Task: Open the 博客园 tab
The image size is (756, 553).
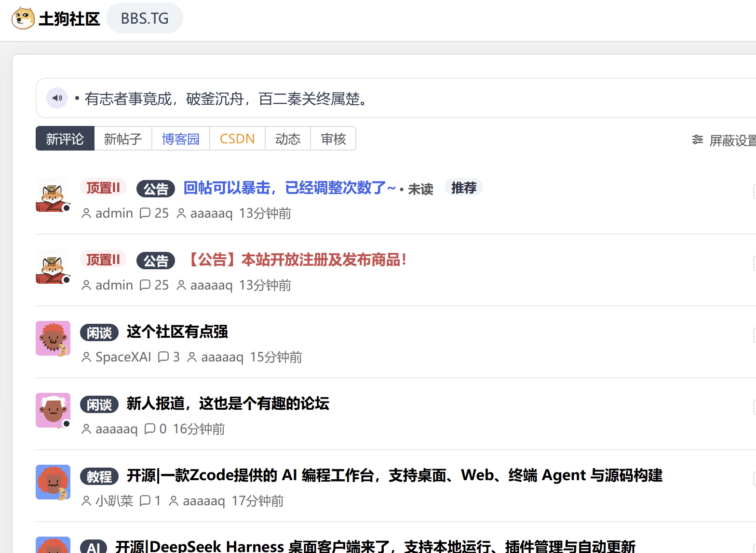Action: [x=181, y=139]
